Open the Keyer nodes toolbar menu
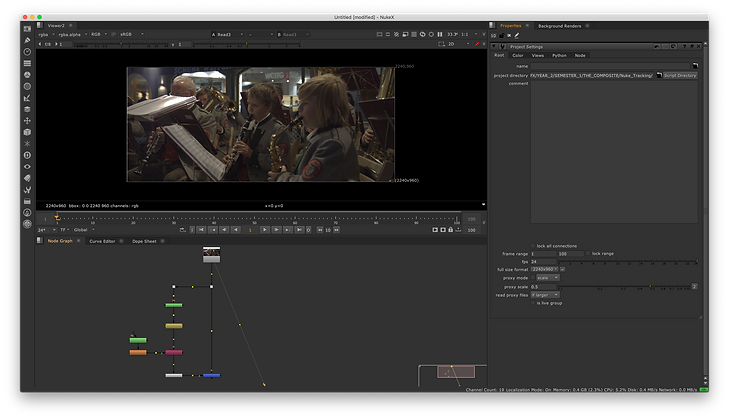Image resolution: width=729 pixels, height=418 pixels. [27, 98]
